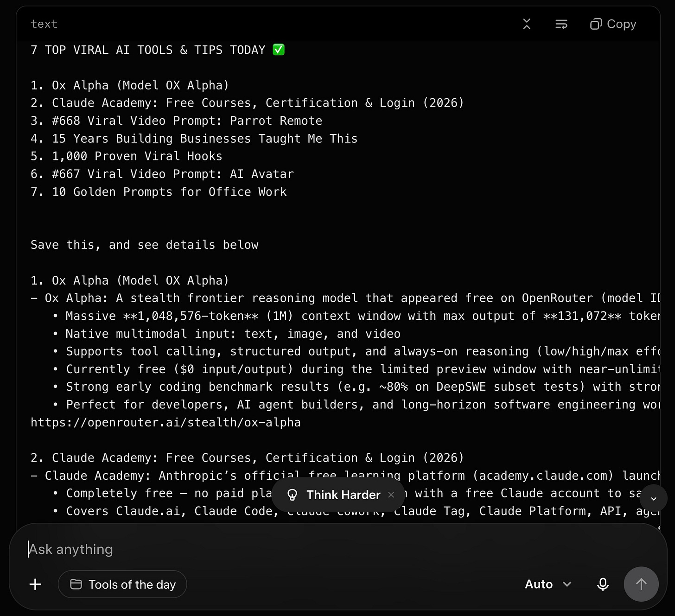The image size is (675, 616).
Task: Click the line "Save this, and see details below"
Action: 144,245
